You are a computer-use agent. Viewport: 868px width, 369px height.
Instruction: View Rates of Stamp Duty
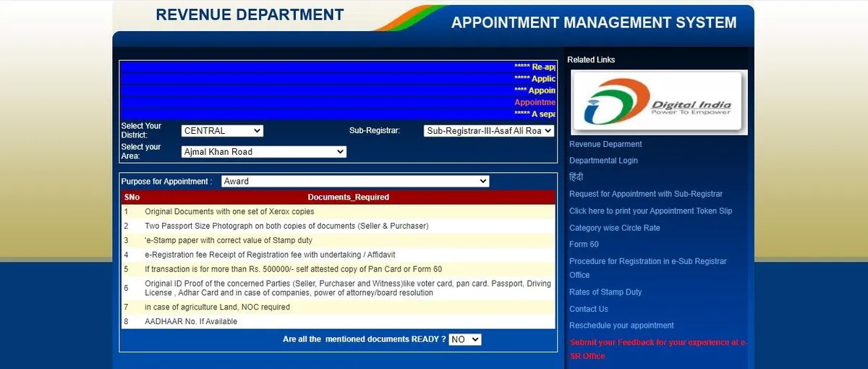click(x=605, y=292)
